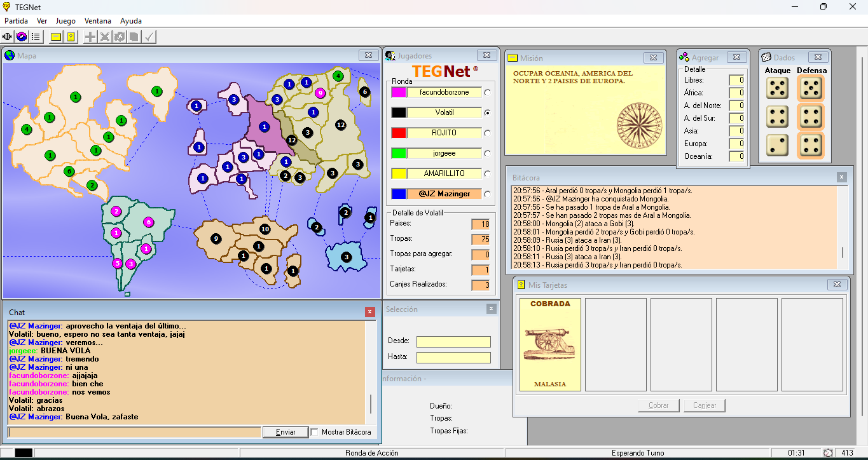Click the Desde field
868x460 pixels.
tap(453, 342)
